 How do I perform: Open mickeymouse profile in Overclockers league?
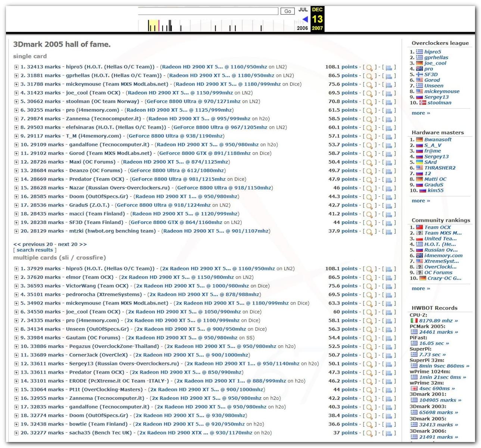click(x=442, y=91)
